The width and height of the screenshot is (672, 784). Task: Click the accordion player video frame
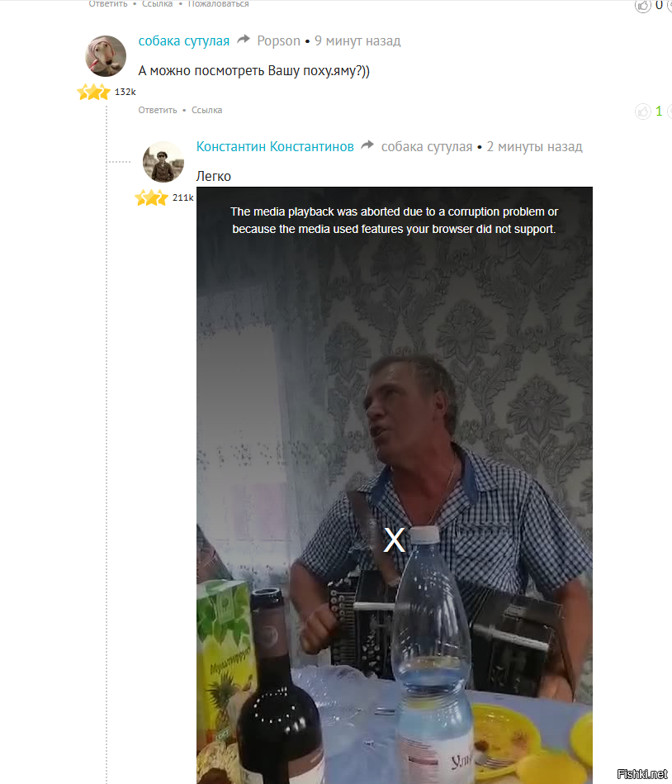click(x=395, y=485)
